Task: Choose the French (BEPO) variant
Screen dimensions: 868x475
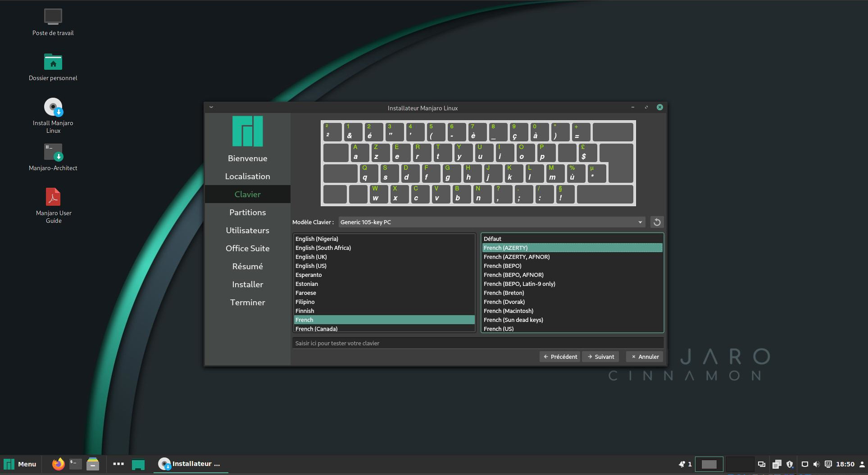Action: point(573,266)
